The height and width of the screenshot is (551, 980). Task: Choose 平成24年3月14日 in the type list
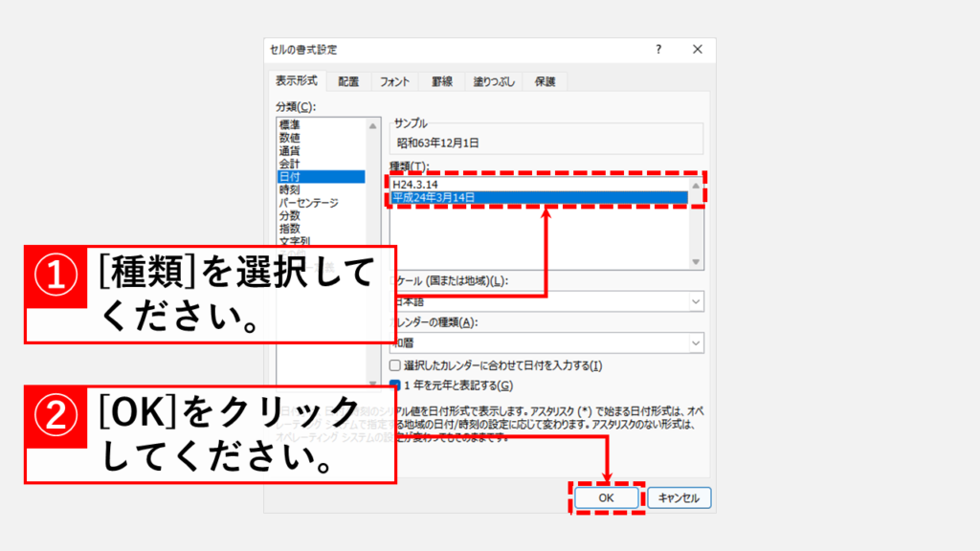pos(434,198)
